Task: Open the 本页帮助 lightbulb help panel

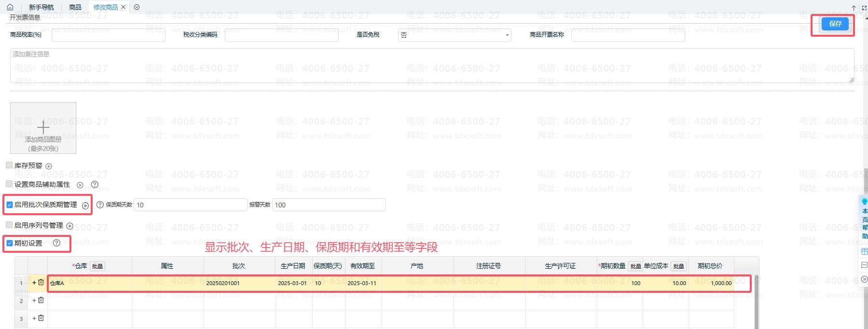Action: pyautogui.click(x=864, y=218)
